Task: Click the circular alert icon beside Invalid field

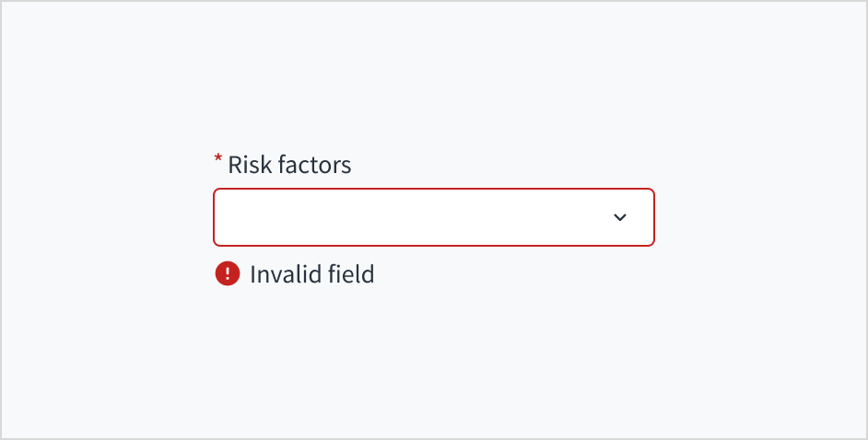Action: 227,273
